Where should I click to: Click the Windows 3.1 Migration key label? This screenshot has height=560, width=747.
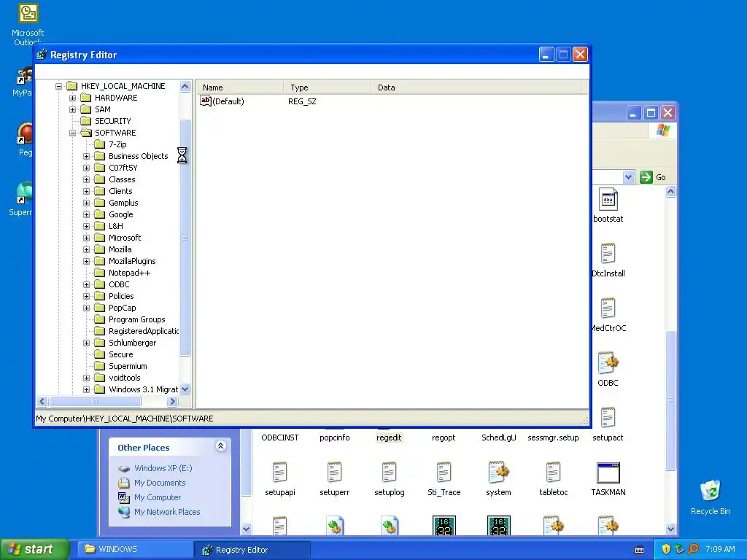tap(143, 389)
